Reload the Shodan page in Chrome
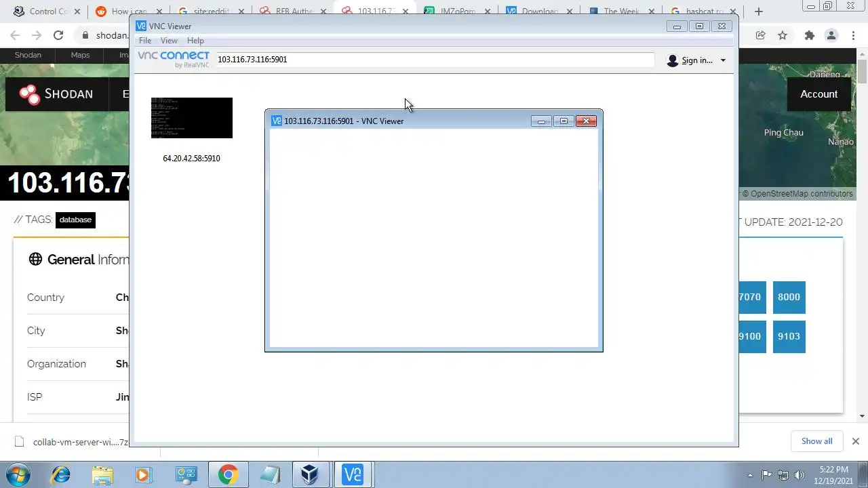Image resolution: width=868 pixels, height=488 pixels. click(x=58, y=35)
